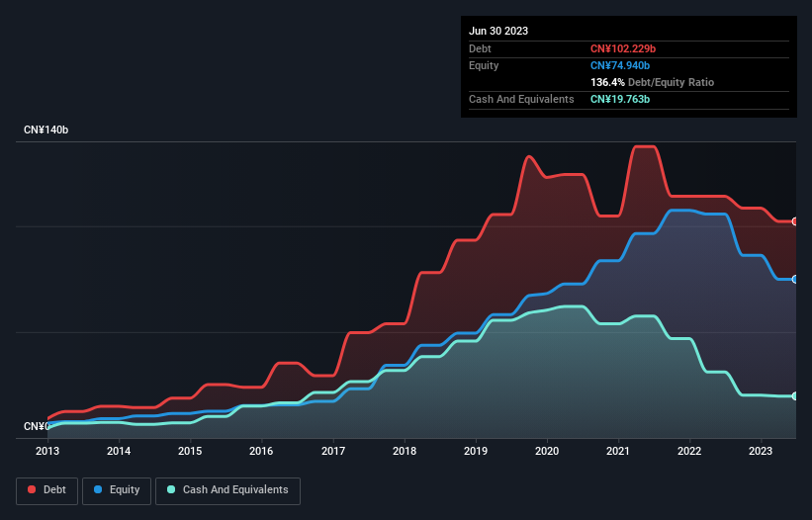Click the Equity row label in tooltip

[484, 65]
